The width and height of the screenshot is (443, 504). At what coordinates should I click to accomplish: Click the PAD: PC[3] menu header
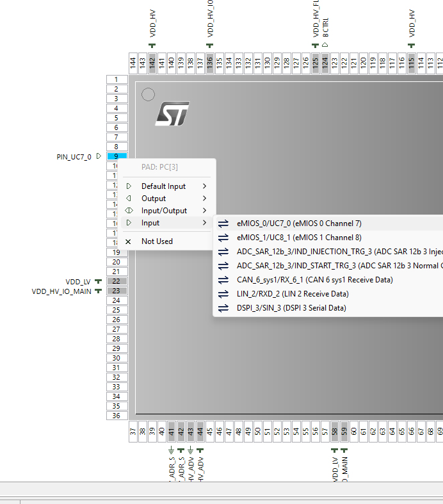(x=159, y=167)
